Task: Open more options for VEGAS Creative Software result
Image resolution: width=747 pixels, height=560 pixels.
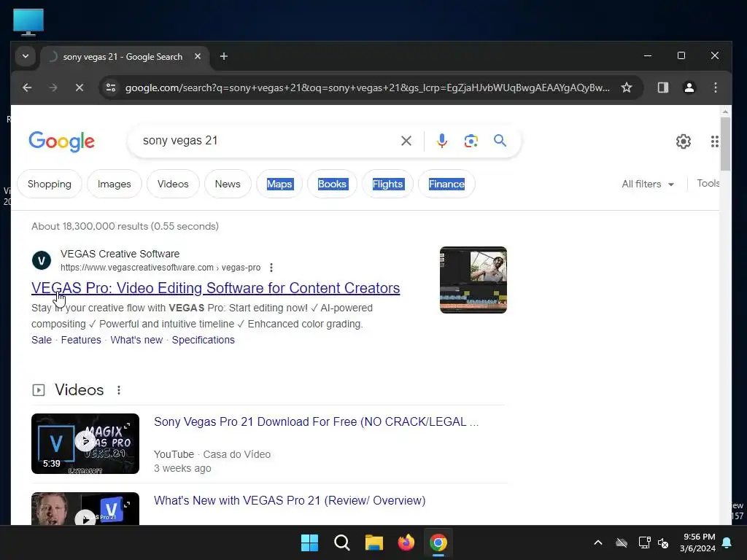Action: pyautogui.click(x=271, y=268)
